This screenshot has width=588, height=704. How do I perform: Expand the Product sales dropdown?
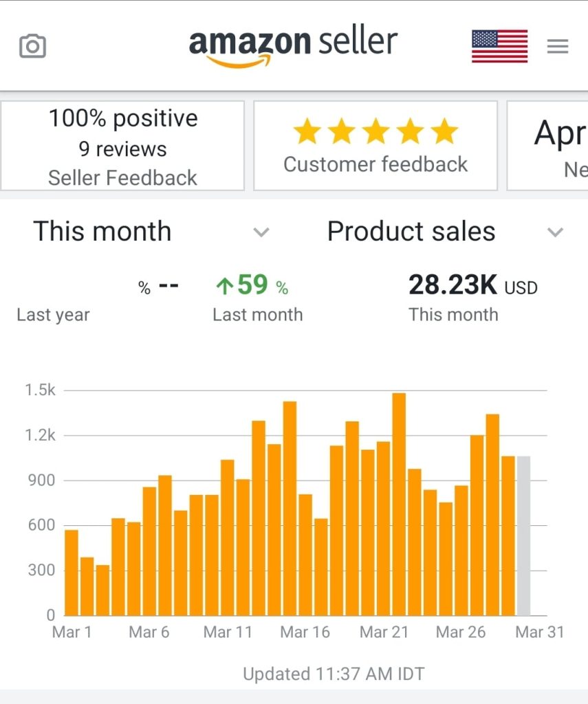coord(555,232)
